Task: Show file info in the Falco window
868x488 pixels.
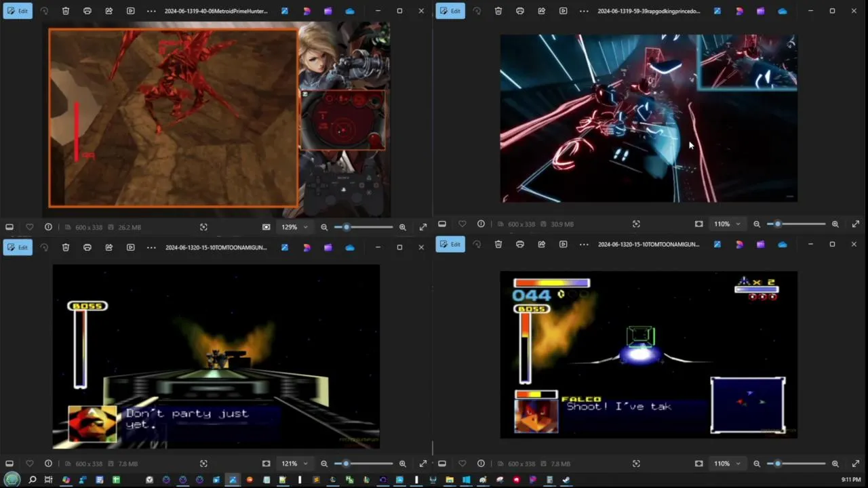Action: point(481,464)
